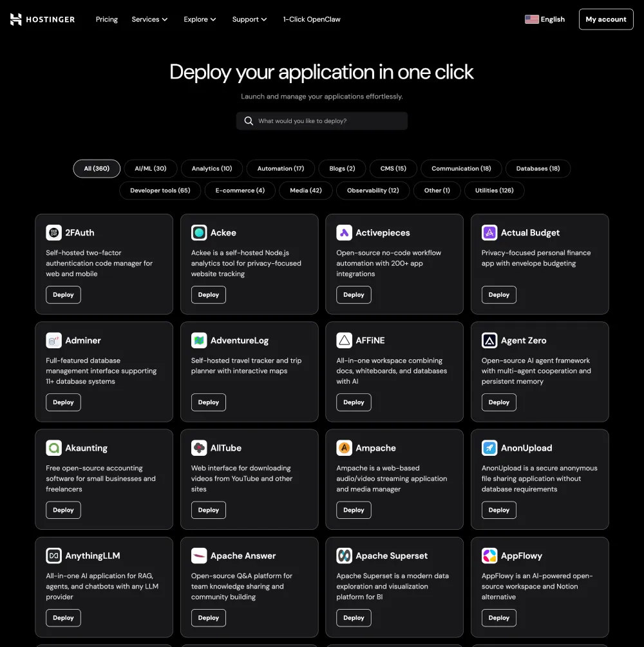Click the 2FAuth app icon
This screenshot has width=644, height=647.
click(53, 232)
